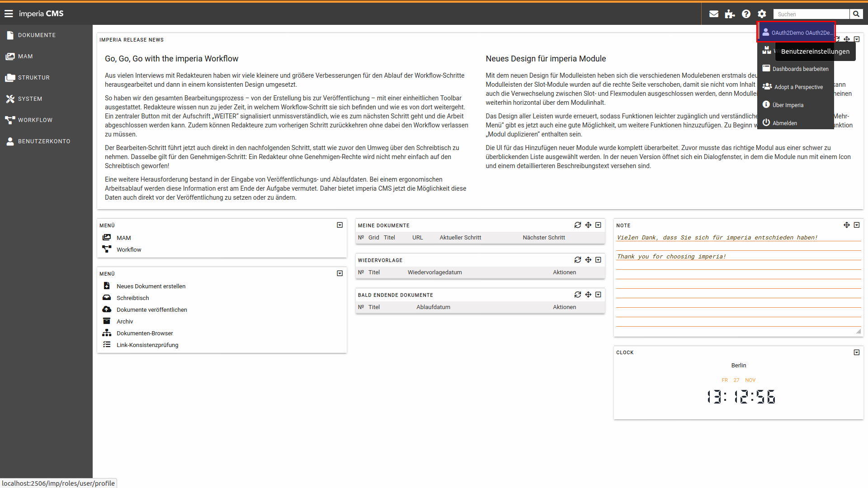Open the Archiv link
This screenshot has height=488, width=868.
(125, 322)
